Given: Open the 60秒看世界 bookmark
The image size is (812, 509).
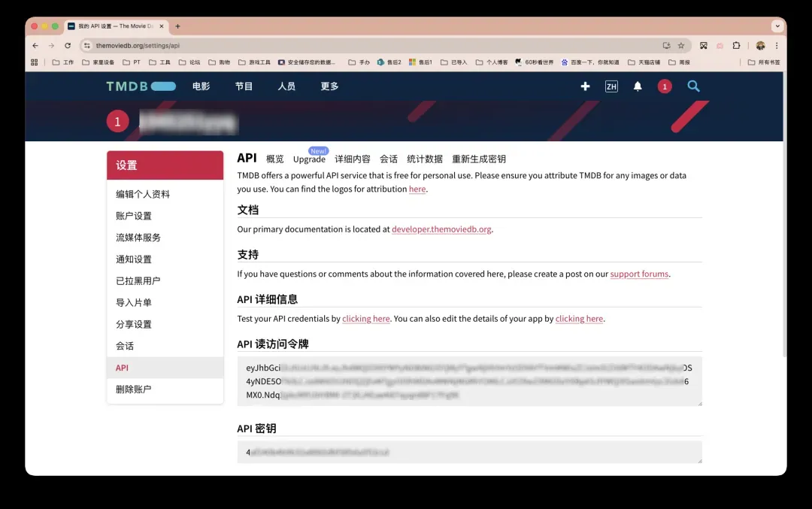Looking at the screenshot, I should click(x=534, y=62).
